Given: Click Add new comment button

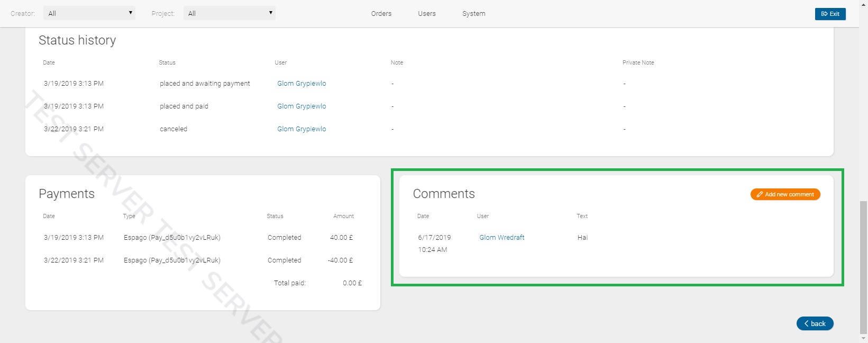Looking at the screenshot, I should [x=785, y=194].
